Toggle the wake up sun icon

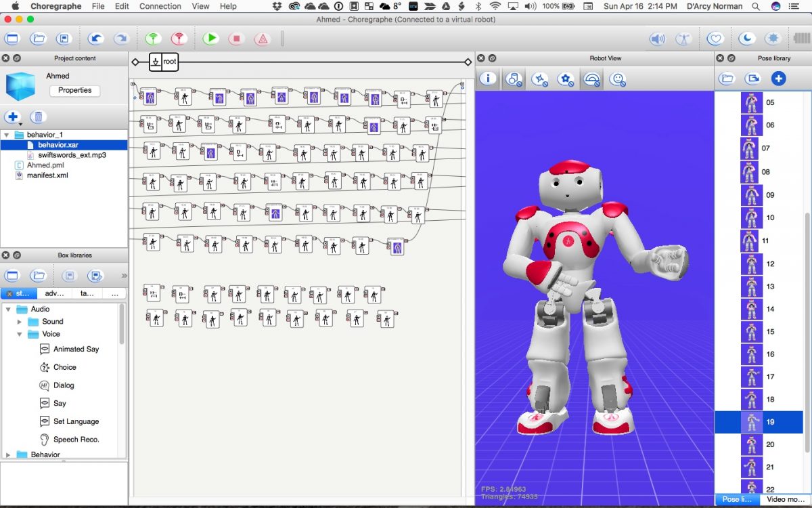[772, 39]
